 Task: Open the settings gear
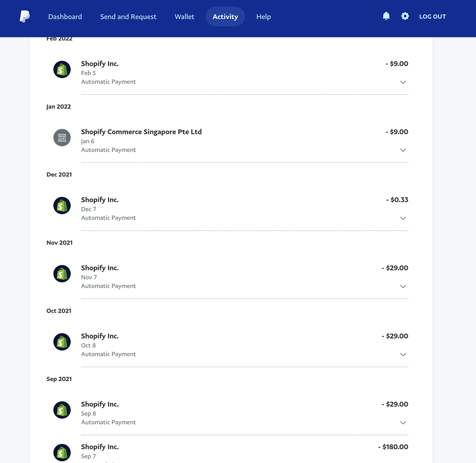(x=405, y=16)
